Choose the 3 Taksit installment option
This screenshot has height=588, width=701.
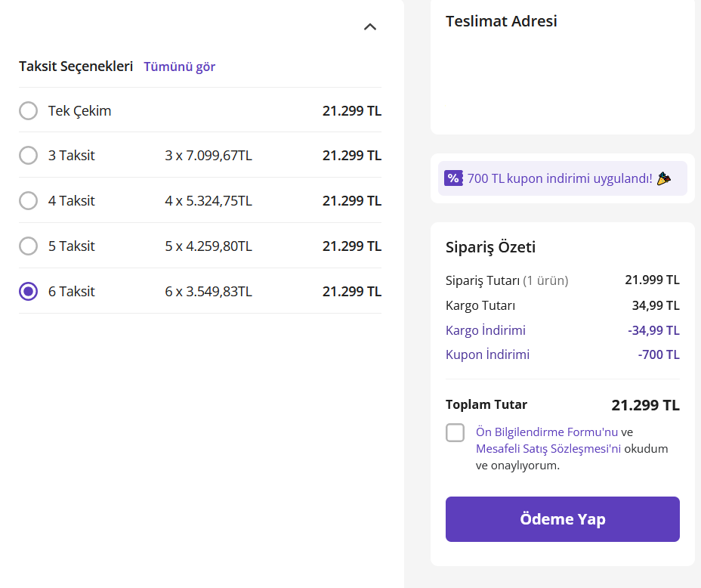tap(28, 156)
